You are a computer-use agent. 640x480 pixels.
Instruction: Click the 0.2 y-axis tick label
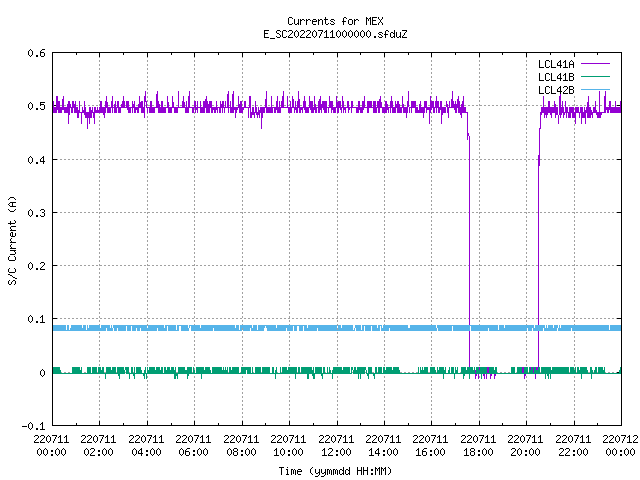36,266
